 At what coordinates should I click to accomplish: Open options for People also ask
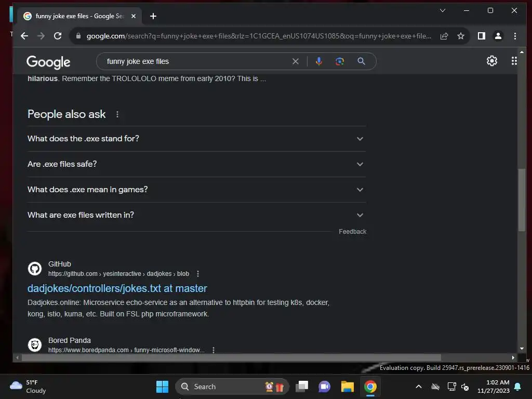pyautogui.click(x=117, y=115)
